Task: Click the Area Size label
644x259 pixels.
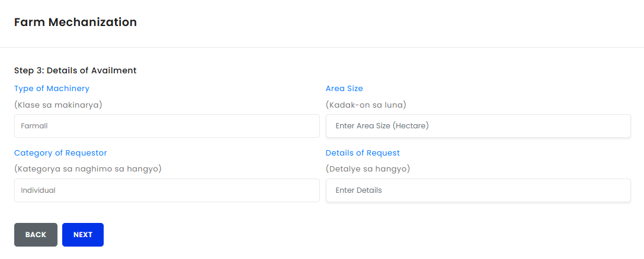Action: [344, 89]
